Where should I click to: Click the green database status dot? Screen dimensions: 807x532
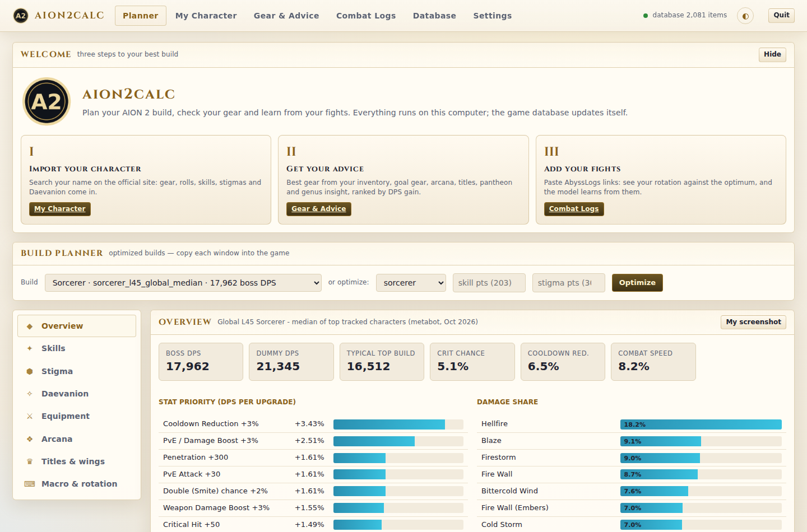click(646, 16)
